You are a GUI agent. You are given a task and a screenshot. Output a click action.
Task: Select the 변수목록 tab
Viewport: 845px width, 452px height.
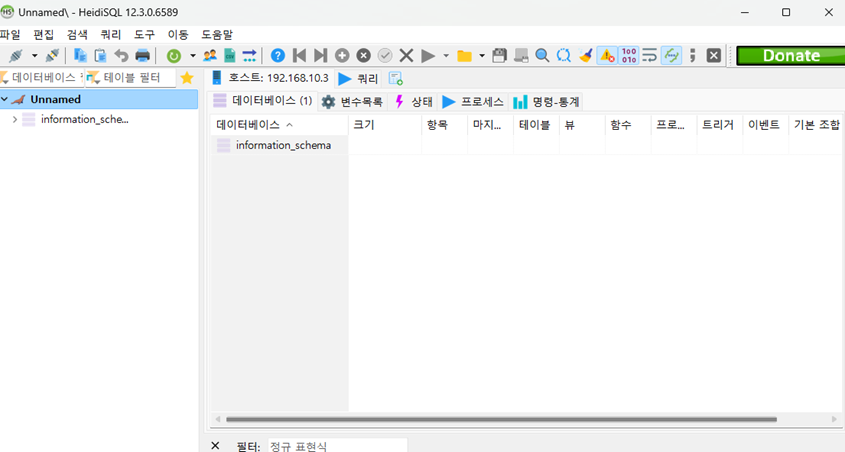(352, 101)
